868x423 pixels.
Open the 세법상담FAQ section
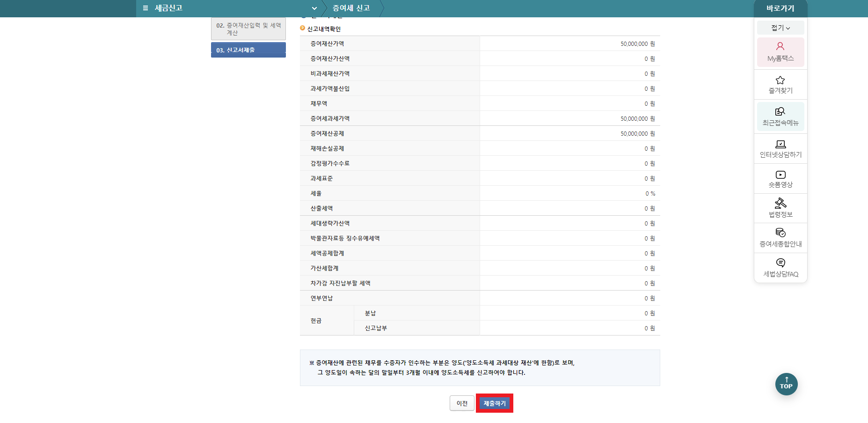click(780, 268)
